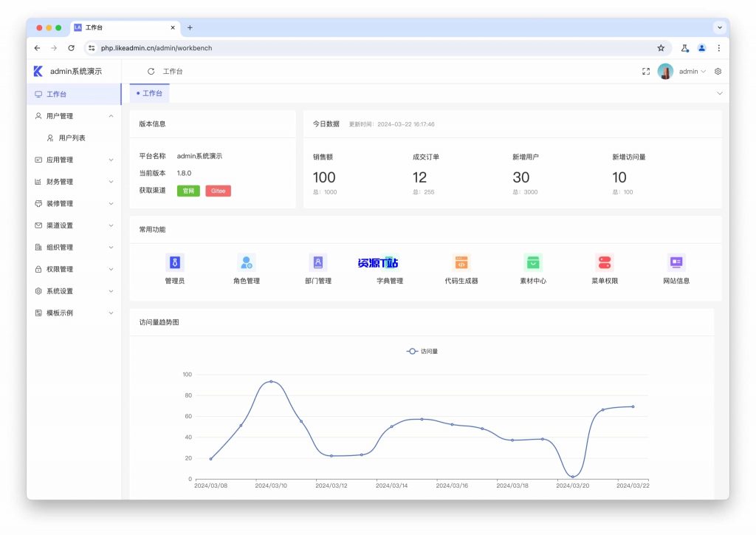Click the browser address bar URL
The width and height of the screenshot is (756, 535).
pos(157,48)
